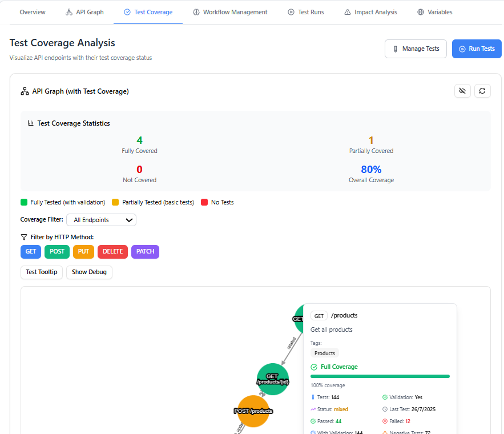Image resolution: width=504 pixels, height=434 pixels.
Task: Click the green Fully Tested legend swatch
Action: tap(23, 202)
